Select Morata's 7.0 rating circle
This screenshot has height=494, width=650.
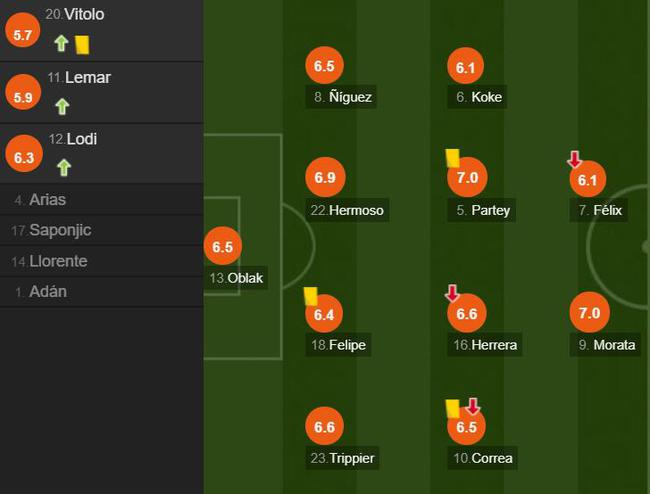[x=589, y=312]
